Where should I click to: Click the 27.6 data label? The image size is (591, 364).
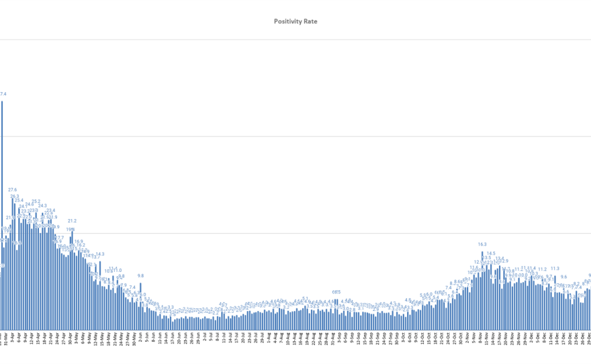pos(13,190)
